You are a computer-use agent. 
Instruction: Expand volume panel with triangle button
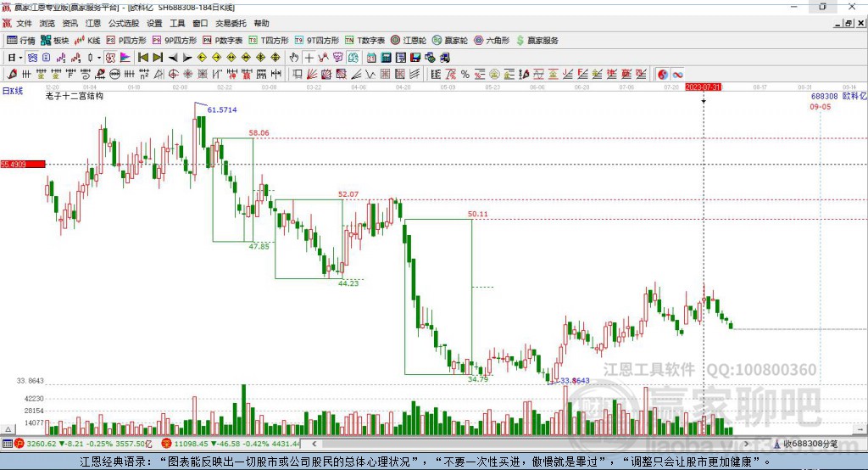tap(8, 429)
